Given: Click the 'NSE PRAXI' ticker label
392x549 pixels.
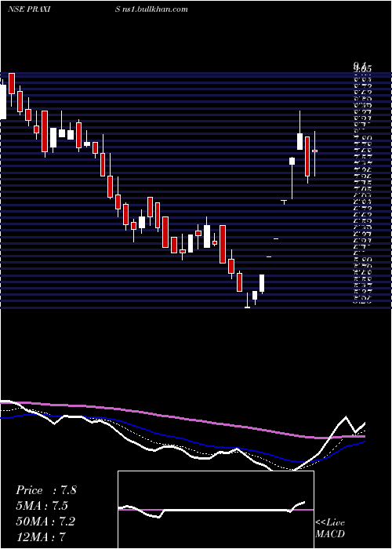Looking at the screenshot, I should point(29,9).
